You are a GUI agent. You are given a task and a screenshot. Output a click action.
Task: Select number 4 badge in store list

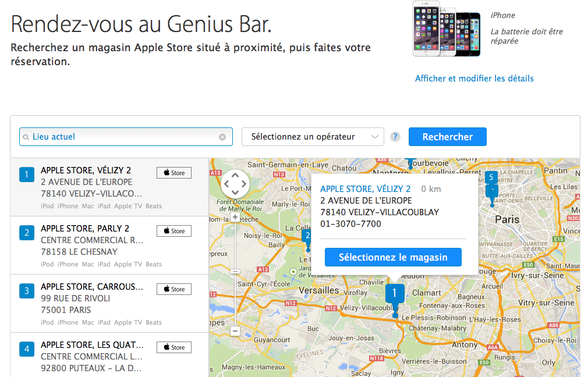coord(27,349)
